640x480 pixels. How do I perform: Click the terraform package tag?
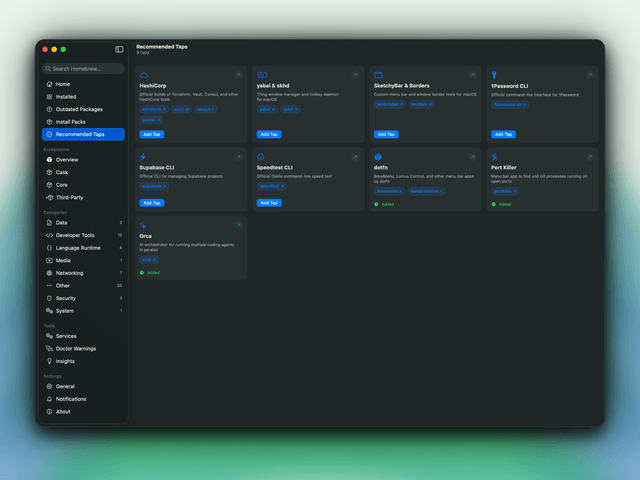pyautogui.click(x=154, y=109)
